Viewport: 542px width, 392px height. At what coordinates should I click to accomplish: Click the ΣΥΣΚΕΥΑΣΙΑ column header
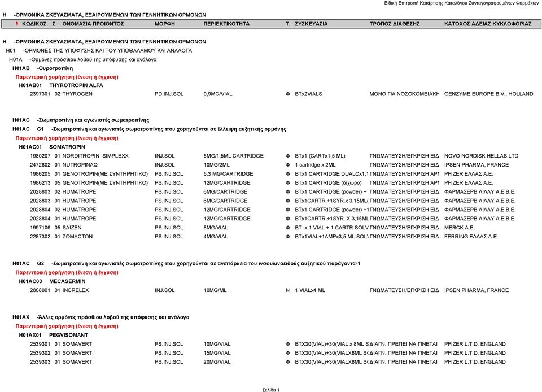311,24
